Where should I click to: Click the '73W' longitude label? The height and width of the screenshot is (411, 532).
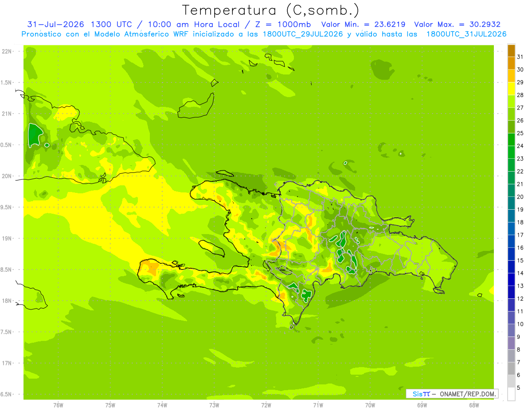(214, 405)
